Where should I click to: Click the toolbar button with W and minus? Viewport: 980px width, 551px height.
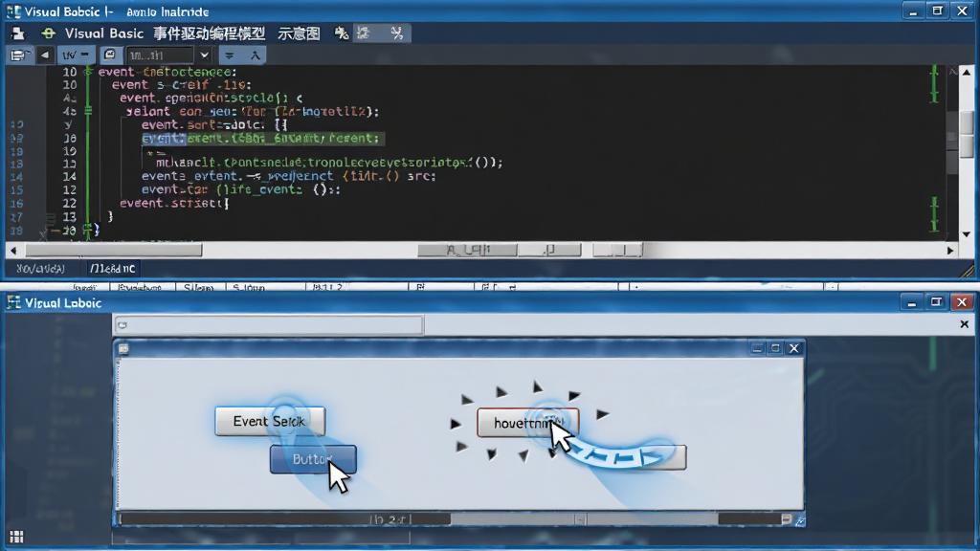pos(77,55)
